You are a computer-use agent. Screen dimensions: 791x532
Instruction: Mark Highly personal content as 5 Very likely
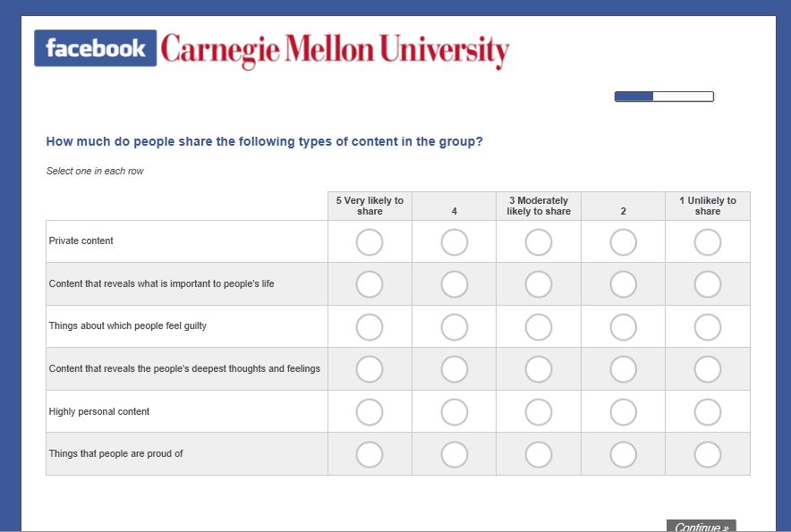coord(370,412)
